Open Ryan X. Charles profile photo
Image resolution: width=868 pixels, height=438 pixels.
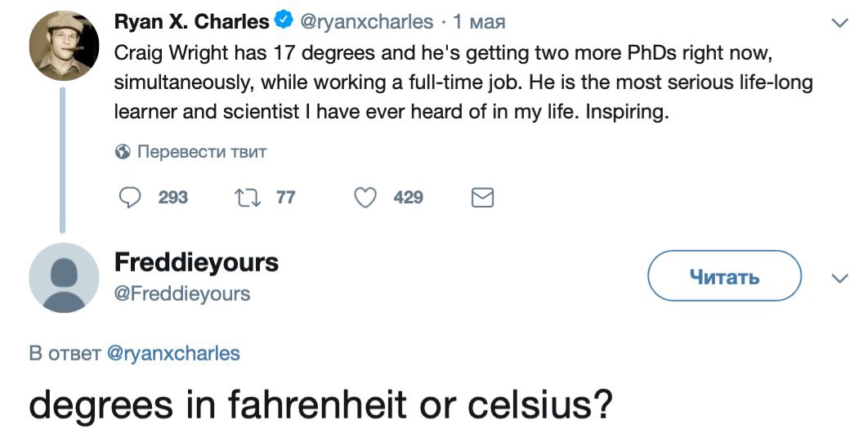click(64, 45)
